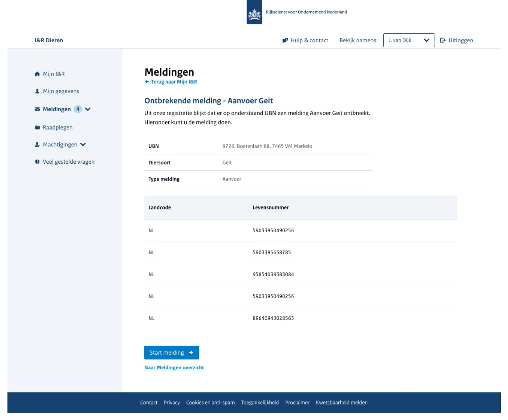Open Naar Meldingen overzicht link
This screenshot has height=420, width=508.
pyautogui.click(x=174, y=367)
